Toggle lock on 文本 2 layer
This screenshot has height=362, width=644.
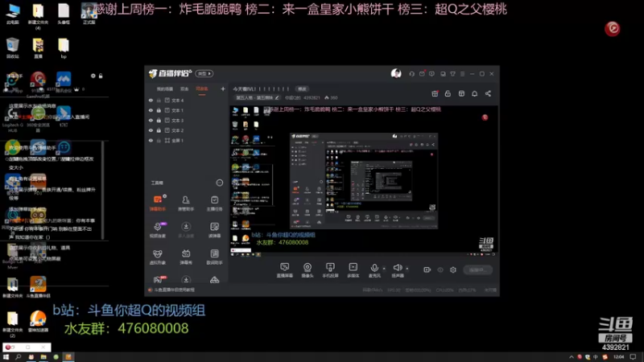tap(159, 130)
